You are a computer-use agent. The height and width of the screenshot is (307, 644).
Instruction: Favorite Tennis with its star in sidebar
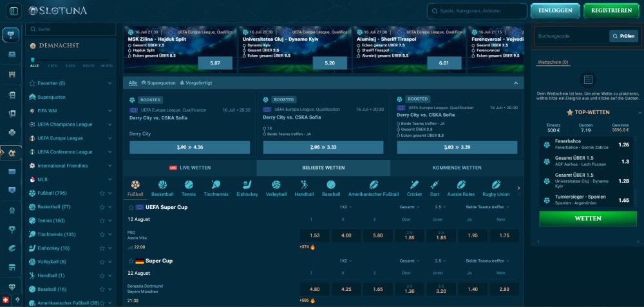click(102, 221)
